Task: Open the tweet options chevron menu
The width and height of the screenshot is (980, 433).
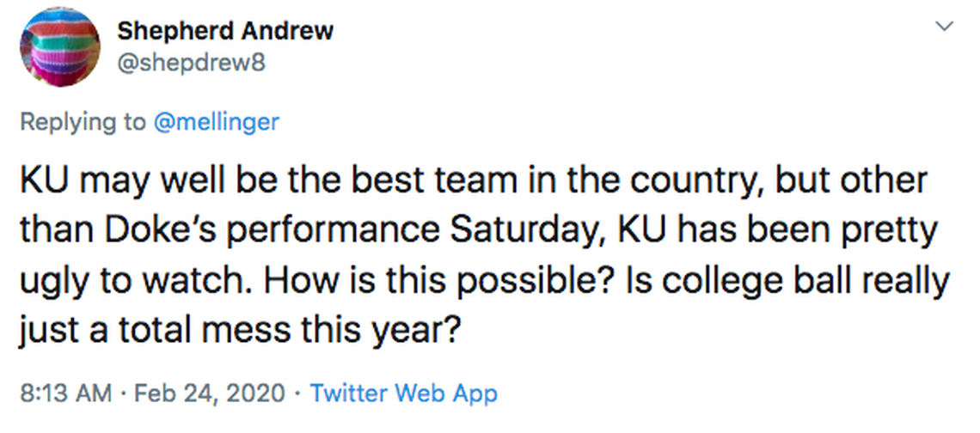Action: coord(944,27)
